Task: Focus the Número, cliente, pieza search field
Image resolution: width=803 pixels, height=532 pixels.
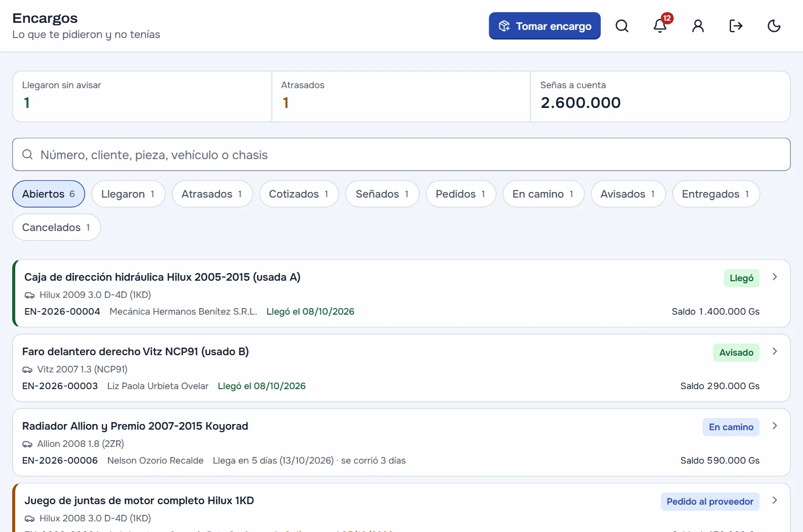Action: coord(401,155)
